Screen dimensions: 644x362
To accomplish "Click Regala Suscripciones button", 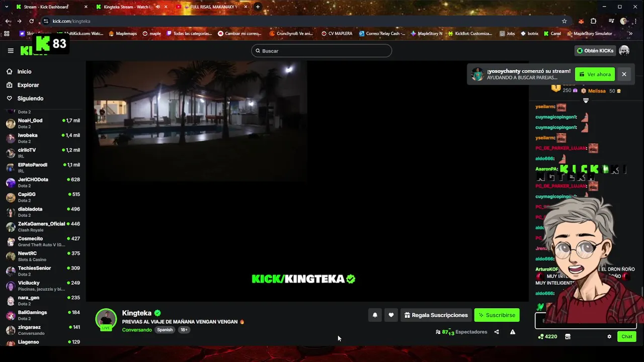I will click(x=436, y=315).
